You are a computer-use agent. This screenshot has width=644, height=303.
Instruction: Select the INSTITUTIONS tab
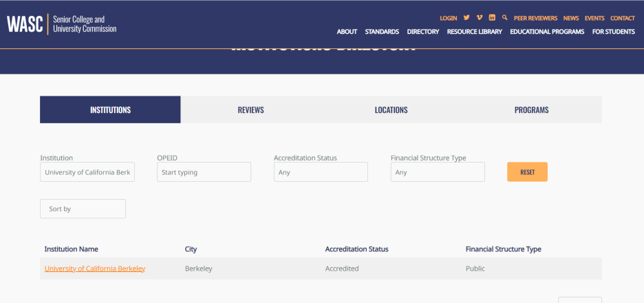pyautogui.click(x=110, y=109)
